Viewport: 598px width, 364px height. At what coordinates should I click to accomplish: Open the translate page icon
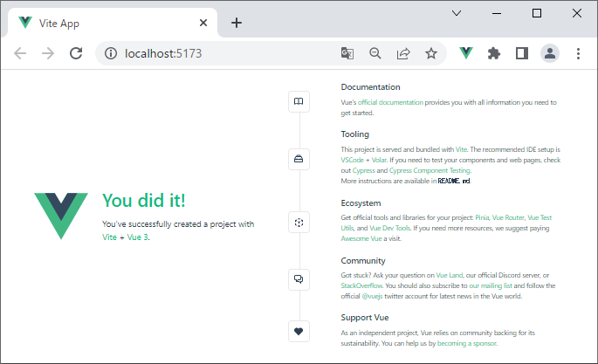(x=347, y=53)
